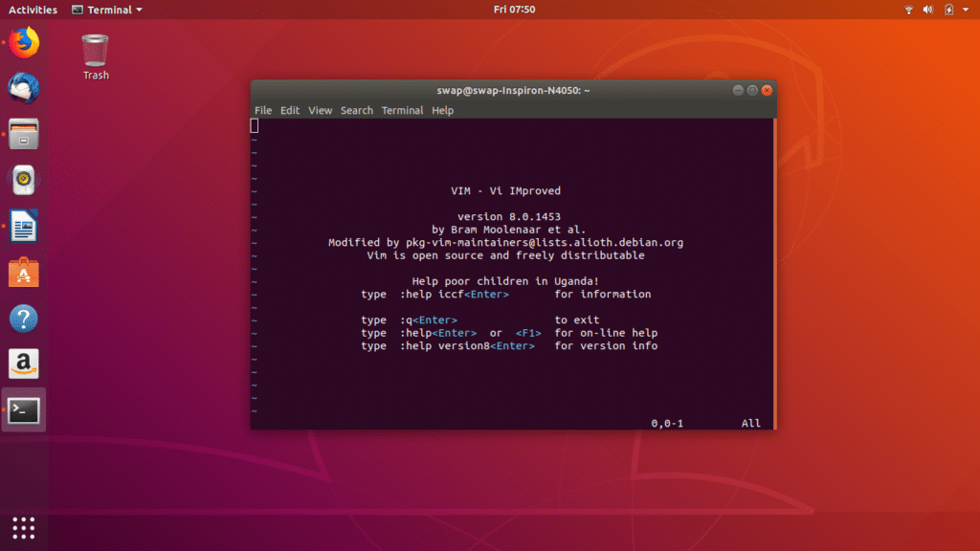This screenshot has height=551, width=980.
Task: Open the File menu of the terminal
Action: coord(262,110)
